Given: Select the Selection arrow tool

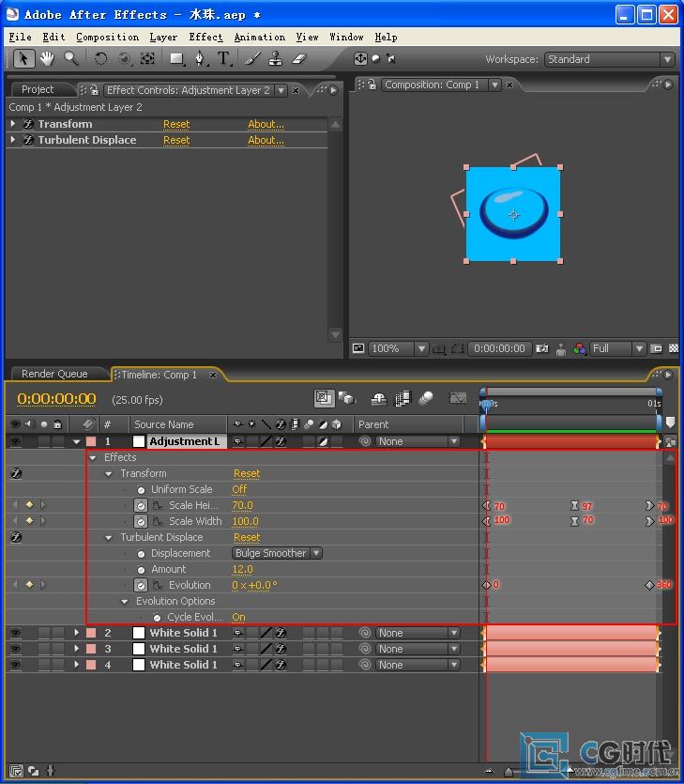Looking at the screenshot, I should click(23, 59).
